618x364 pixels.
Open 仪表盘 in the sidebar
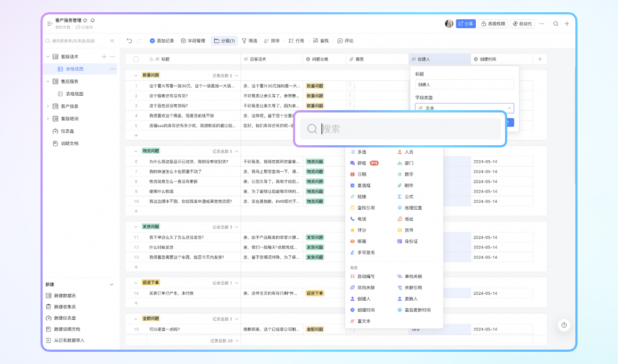coord(63,131)
